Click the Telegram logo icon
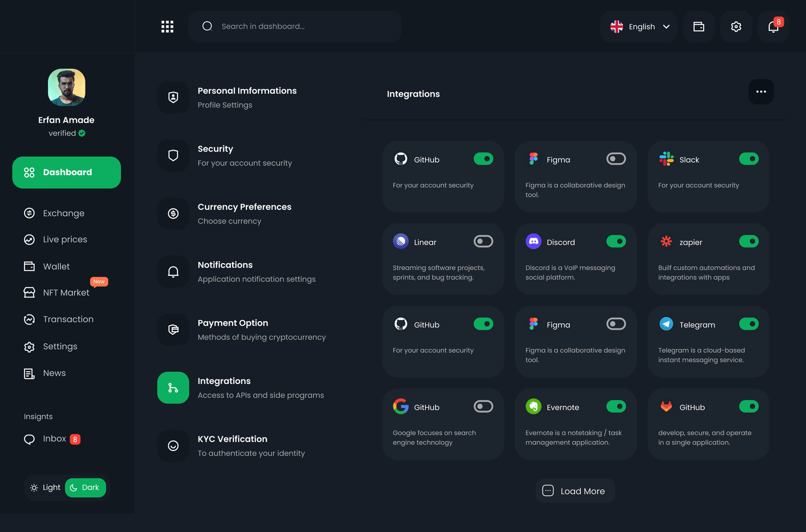Screen dimensions: 806x532 click(x=666, y=324)
